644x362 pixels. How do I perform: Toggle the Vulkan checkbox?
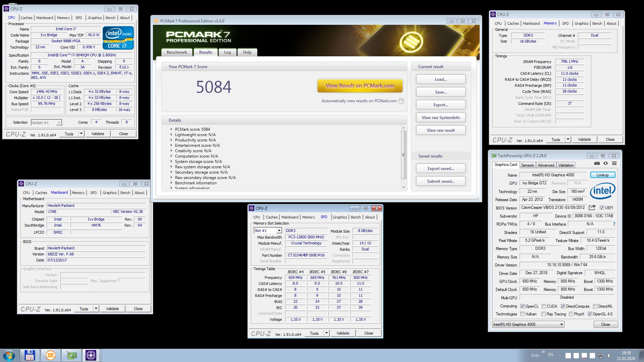point(522,314)
